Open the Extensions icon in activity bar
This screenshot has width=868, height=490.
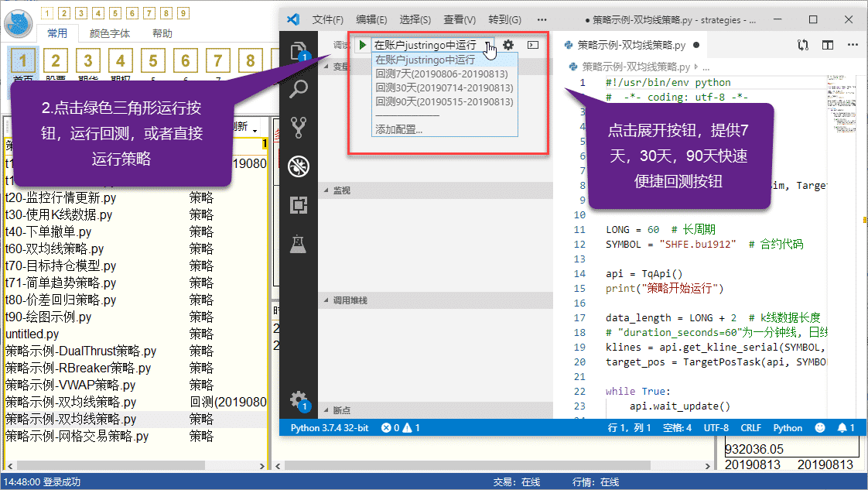(x=298, y=205)
